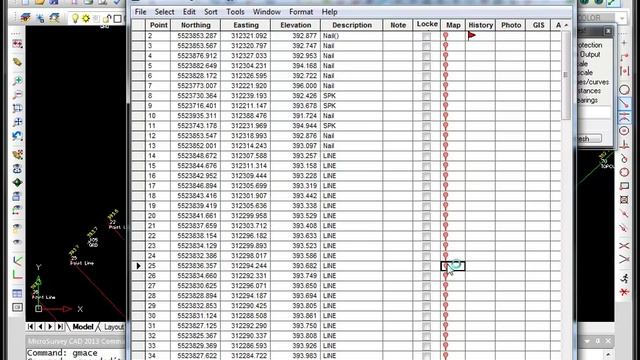Toggle Locked checkbox for point 23
The image size is (640, 360).
[x=426, y=246]
